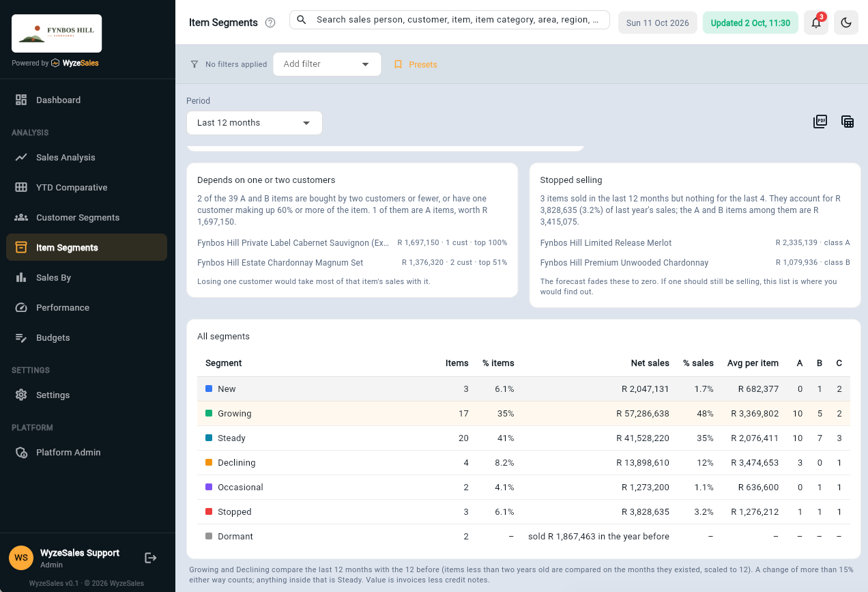Screen dimensions: 868x592
Task: Sort by Net sales column header
Action: pos(650,363)
